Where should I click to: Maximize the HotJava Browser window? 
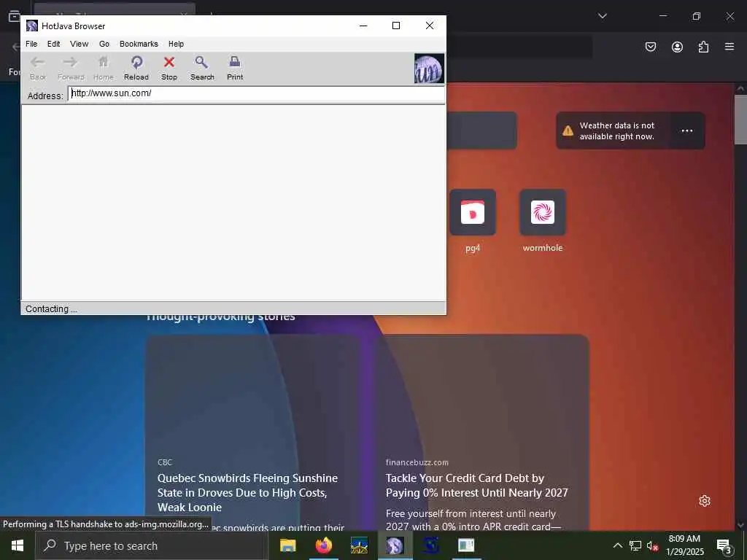click(x=396, y=26)
